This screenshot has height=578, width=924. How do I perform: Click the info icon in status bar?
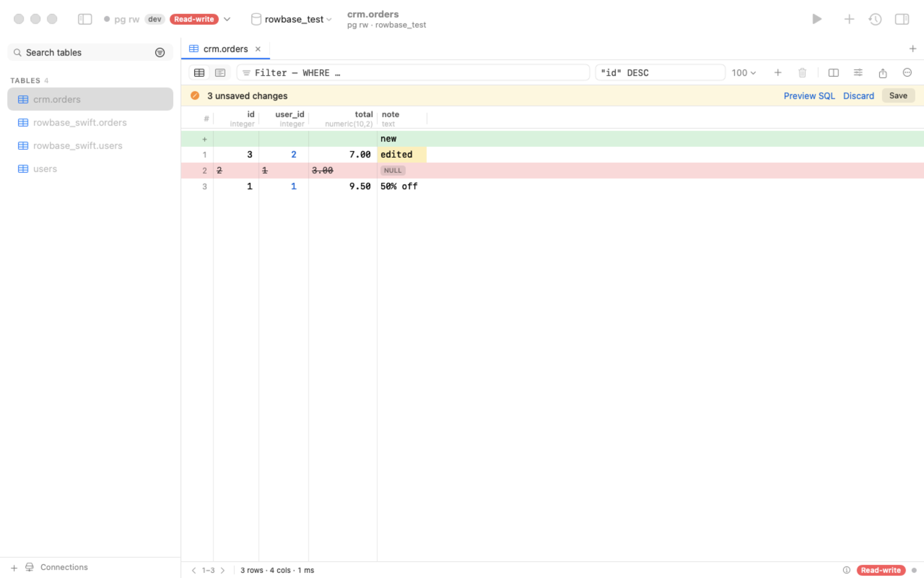tap(846, 570)
